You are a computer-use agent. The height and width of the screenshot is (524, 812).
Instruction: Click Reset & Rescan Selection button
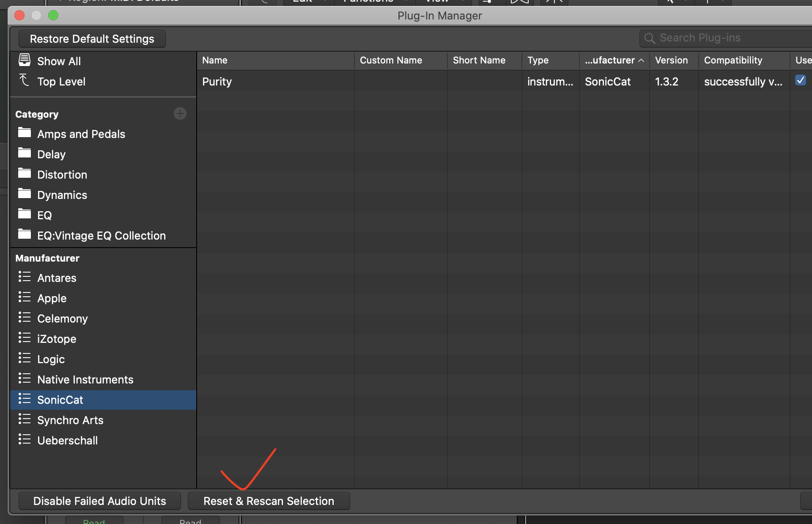[269, 501]
